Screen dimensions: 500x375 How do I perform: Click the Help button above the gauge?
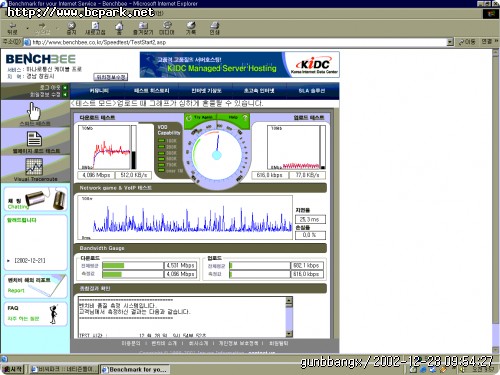[237, 118]
